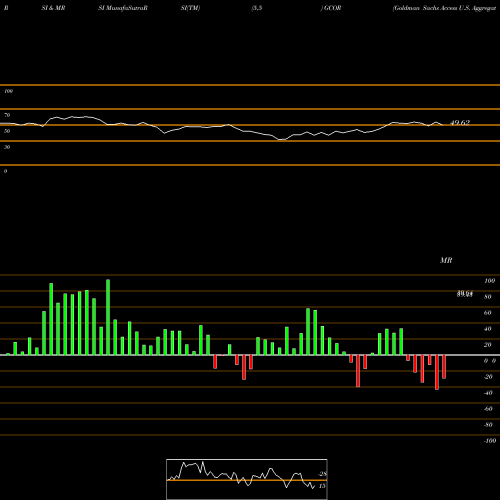Screen dimensions: 500x500
Task: Click the -40 label on MR axis
Action: 488,393
